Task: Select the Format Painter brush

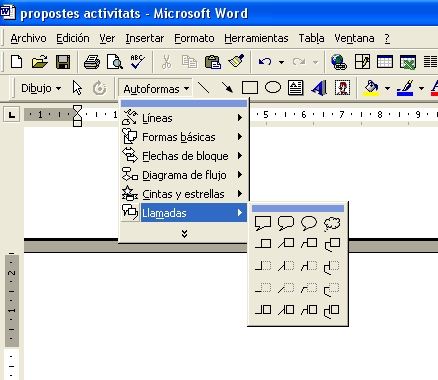Action: (236, 61)
